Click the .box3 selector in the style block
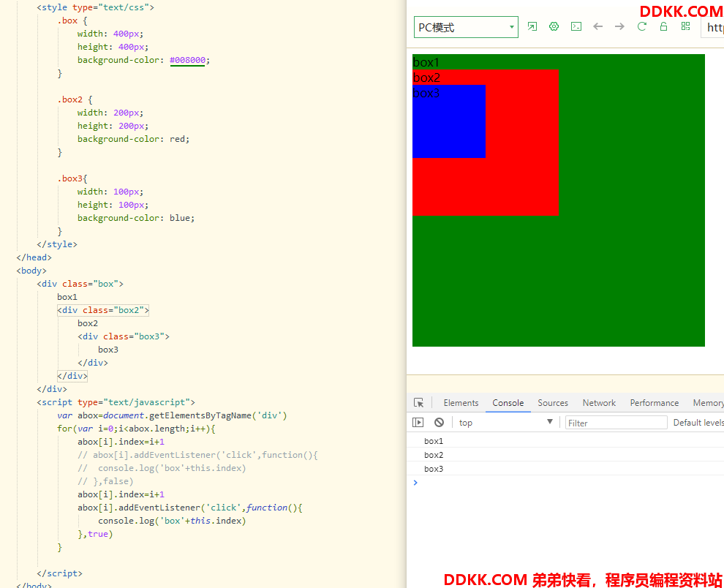This screenshot has width=724, height=588. [x=70, y=178]
